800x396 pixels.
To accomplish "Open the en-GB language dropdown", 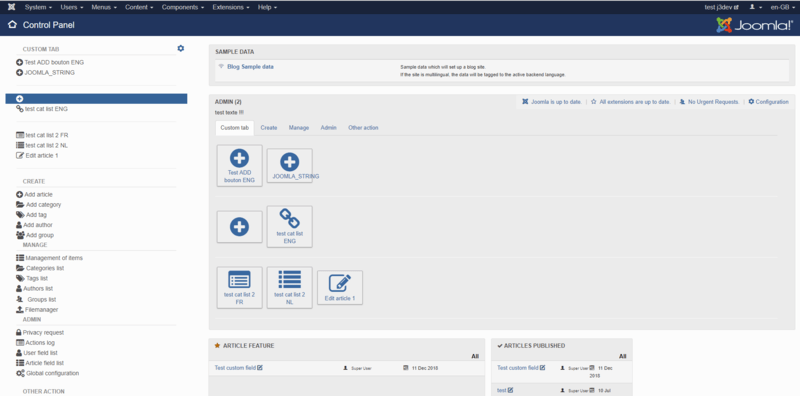I will 782,7.
